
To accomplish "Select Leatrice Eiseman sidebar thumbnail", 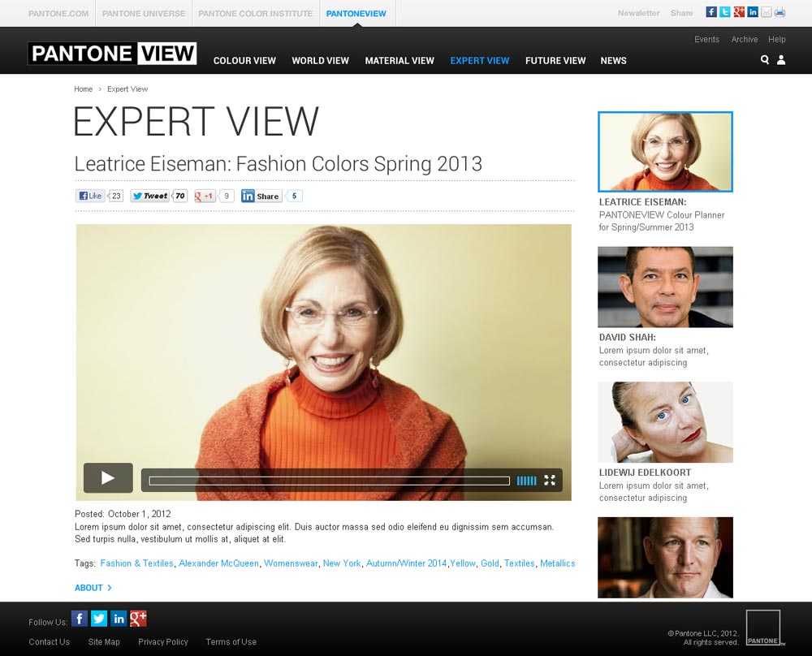I will pyautogui.click(x=666, y=152).
